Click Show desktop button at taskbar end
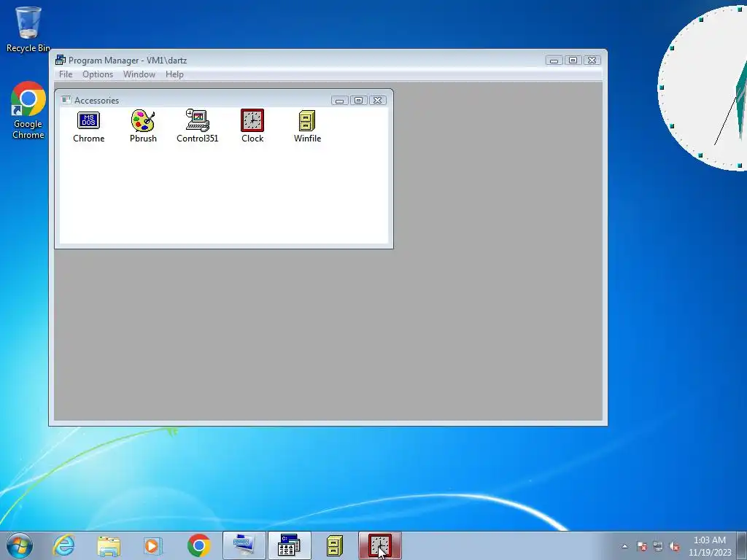The image size is (747, 560). pyautogui.click(x=742, y=545)
